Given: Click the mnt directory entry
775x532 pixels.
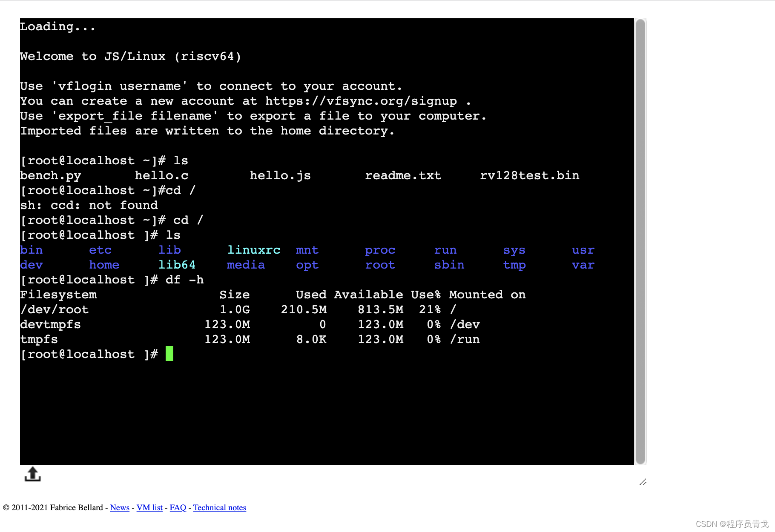Looking at the screenshot, I should [307, 250].
